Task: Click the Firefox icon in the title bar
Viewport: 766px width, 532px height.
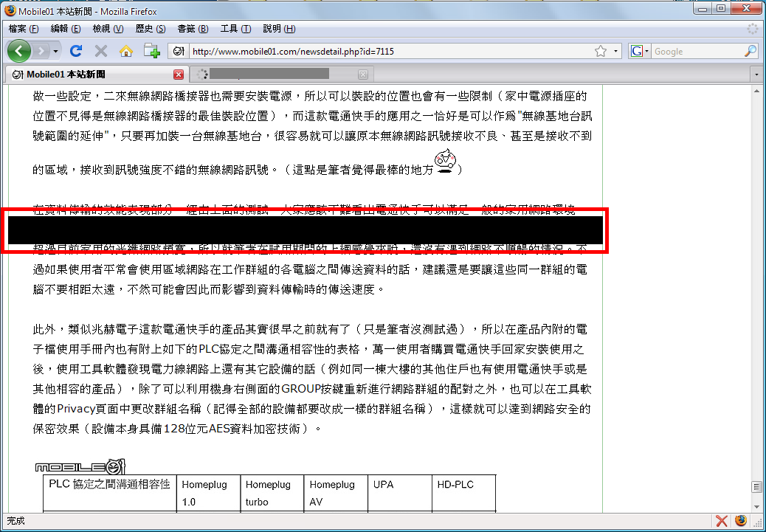Action: [x=10, y=11]
